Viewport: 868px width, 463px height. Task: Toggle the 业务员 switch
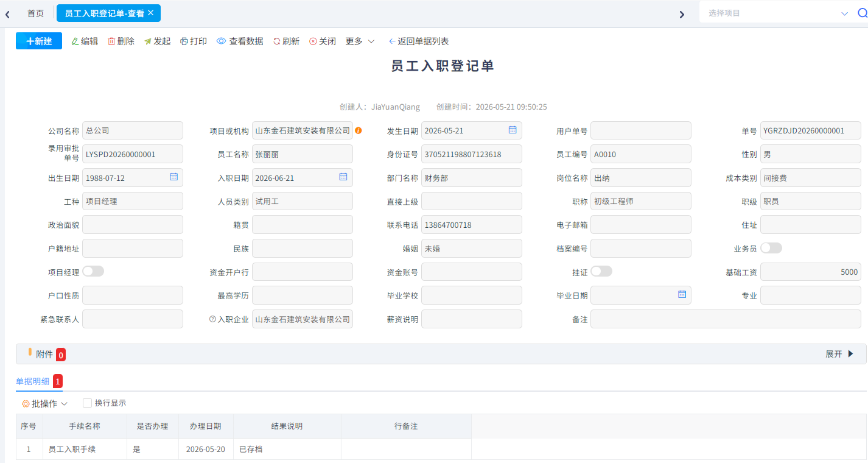pos(771,248)
